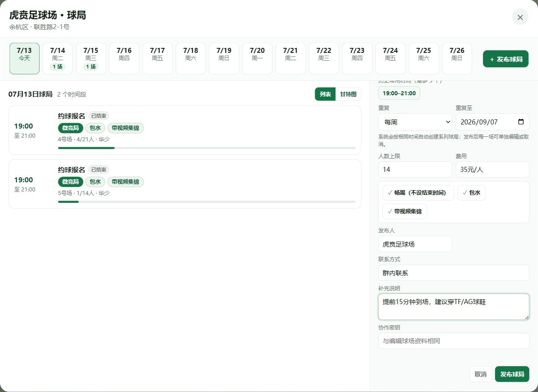Toggle the 带视频集锦 option in the form
538x392 pixels.
click(x=404, y=211)
